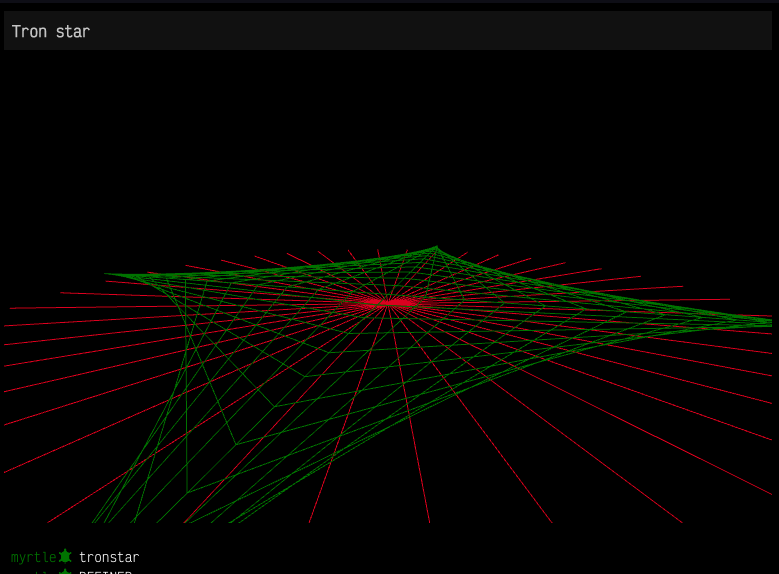Click the partially visible turtle icon at bottom
Screen dimensions: 779x574
[65, 572]
